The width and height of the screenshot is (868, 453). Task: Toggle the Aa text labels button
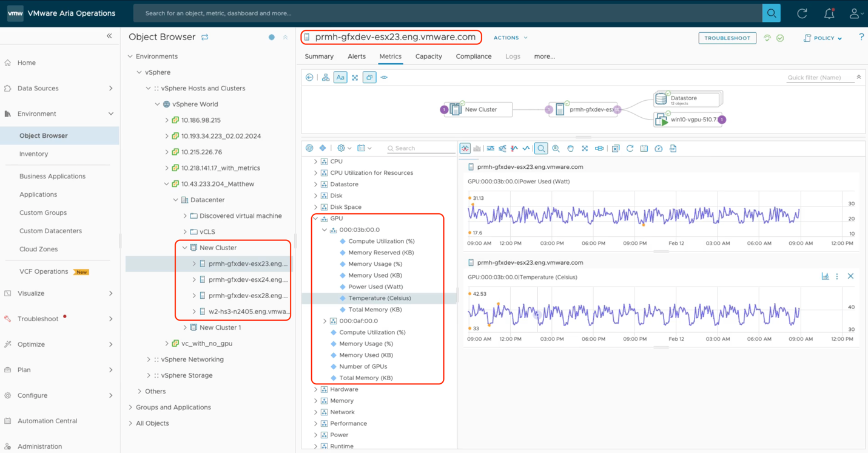click(x=340, y=77)
